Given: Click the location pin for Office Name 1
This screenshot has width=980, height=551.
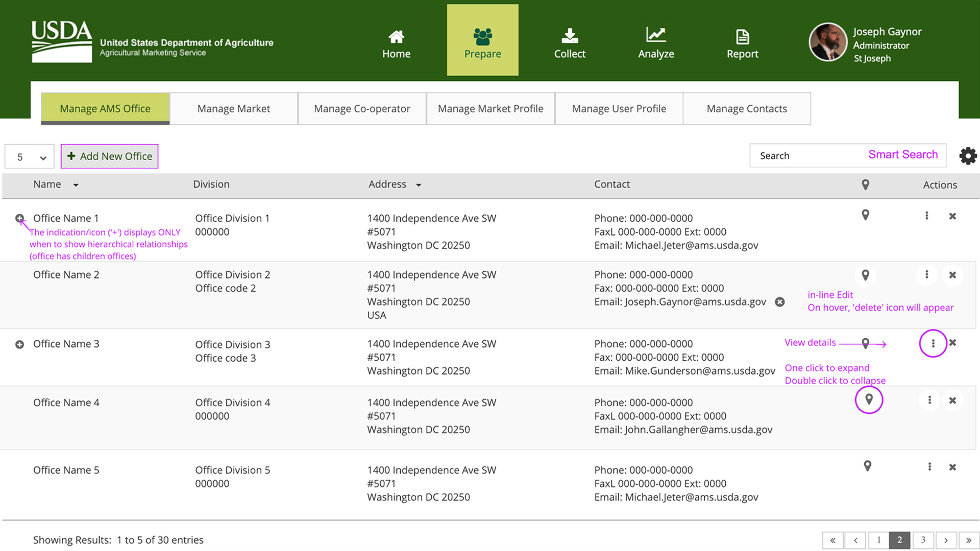Looking at the screenshot, I should 865,215.
